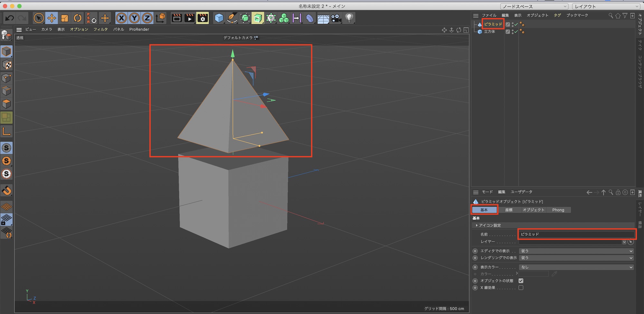
Task: Expand the アイコン設定 section
Action: click(x=489, y=225)
